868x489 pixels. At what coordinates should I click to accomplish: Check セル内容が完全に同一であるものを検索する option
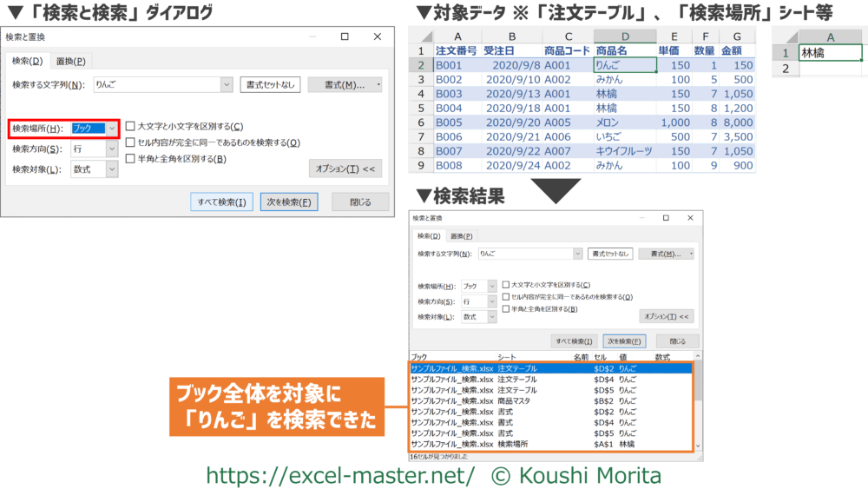130,142
